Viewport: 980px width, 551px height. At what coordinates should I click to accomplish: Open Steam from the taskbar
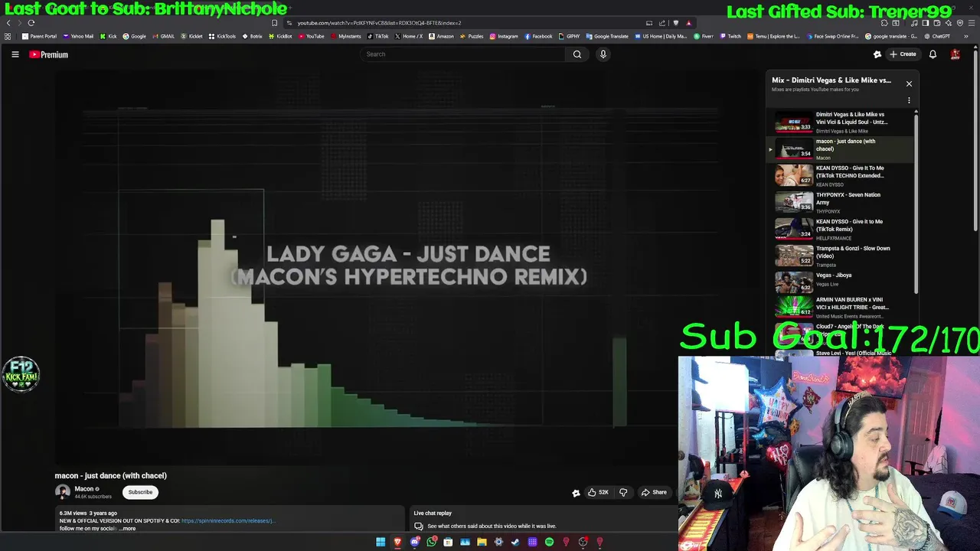click(515, 542)
